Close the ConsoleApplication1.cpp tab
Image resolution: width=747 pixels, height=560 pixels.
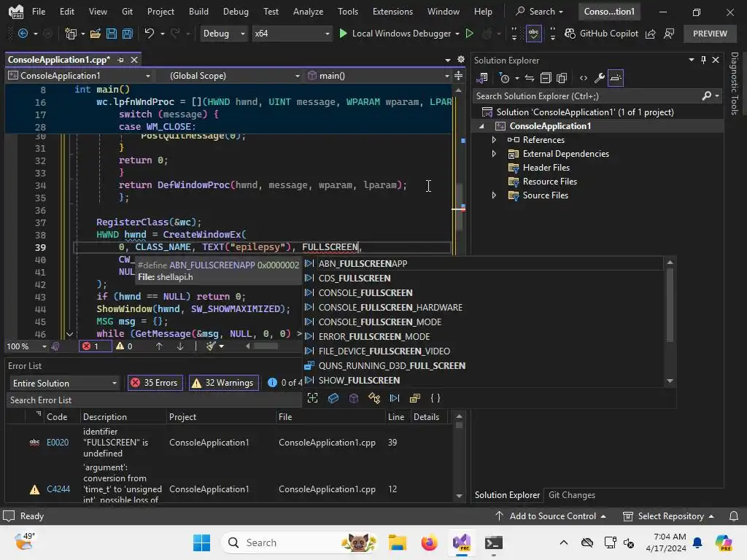pyautogui.click(x=134, y=60)
